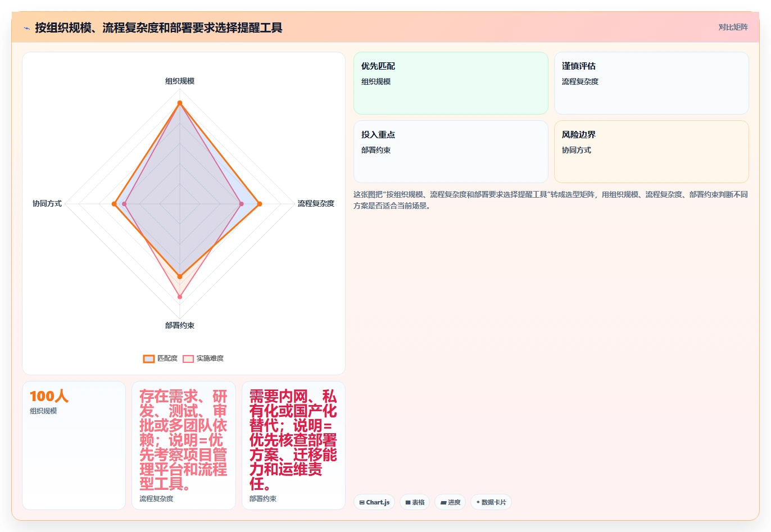
Task: Toggle the 实施难度 legend item
Action: [x=203, y=358]
